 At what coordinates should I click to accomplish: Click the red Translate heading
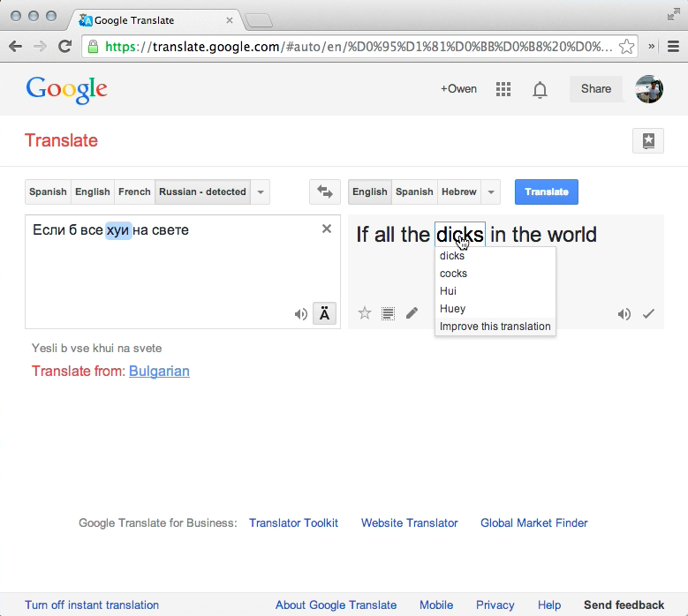tap(62, 140)
